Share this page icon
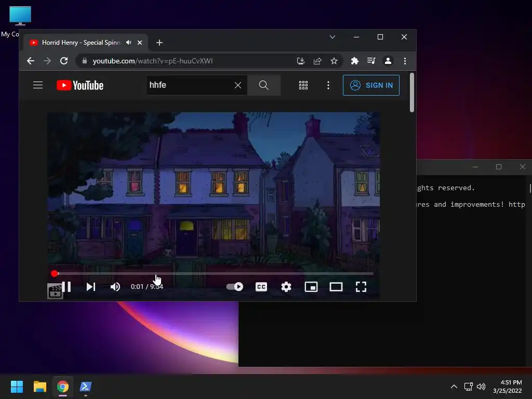 click(317, 61)
